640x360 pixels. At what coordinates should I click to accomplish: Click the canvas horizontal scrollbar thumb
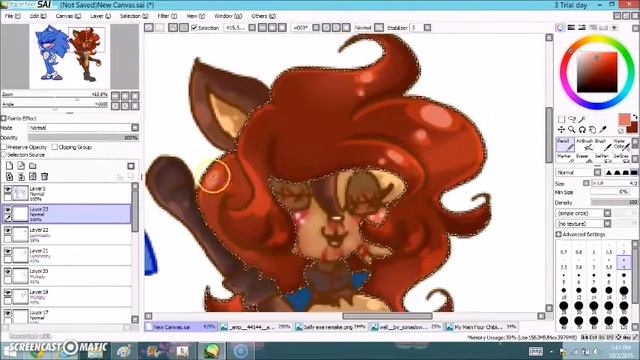pos(387,316)
